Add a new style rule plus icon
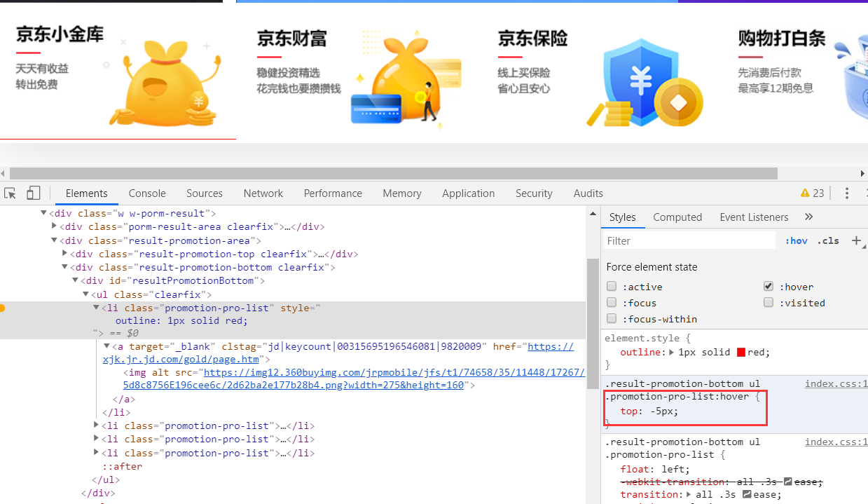This screenshot has width=868, height=504. tap(856, 240)
